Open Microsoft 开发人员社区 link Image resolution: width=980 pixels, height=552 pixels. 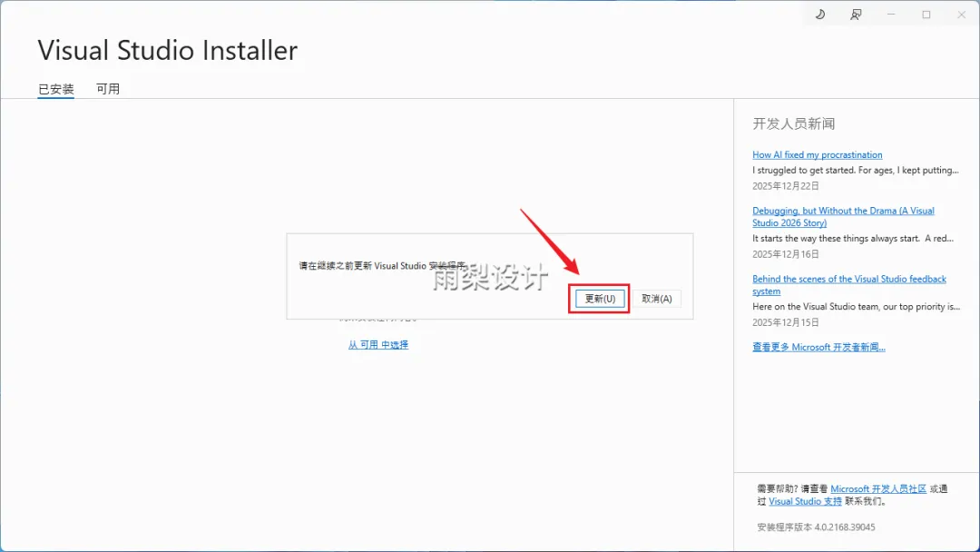[x=878, y=488]
